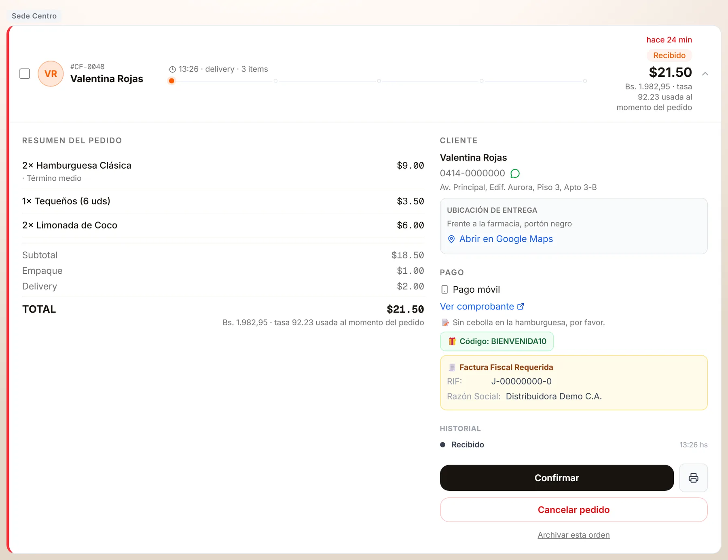Click phone number 0414-0000000
Screen dimensions: 728x560
[x=472, y=173]
